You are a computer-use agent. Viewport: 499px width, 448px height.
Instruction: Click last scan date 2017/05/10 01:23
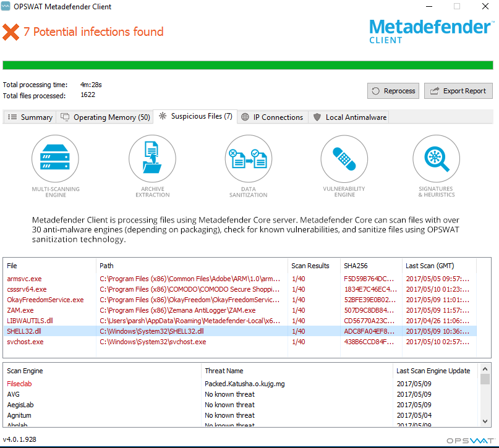pyautogui.click(x=437, y=289)
